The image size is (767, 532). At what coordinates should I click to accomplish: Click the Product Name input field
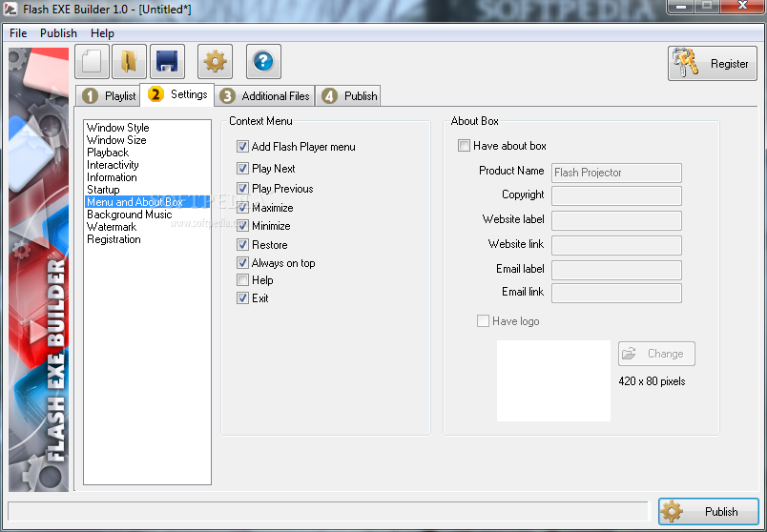[x=616, y=173]
